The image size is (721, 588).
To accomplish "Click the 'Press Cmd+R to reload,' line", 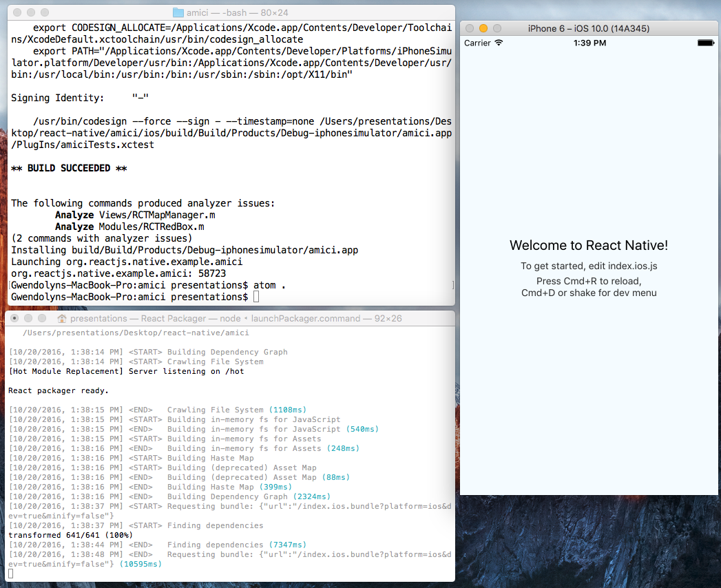I will tap(589, 281).
